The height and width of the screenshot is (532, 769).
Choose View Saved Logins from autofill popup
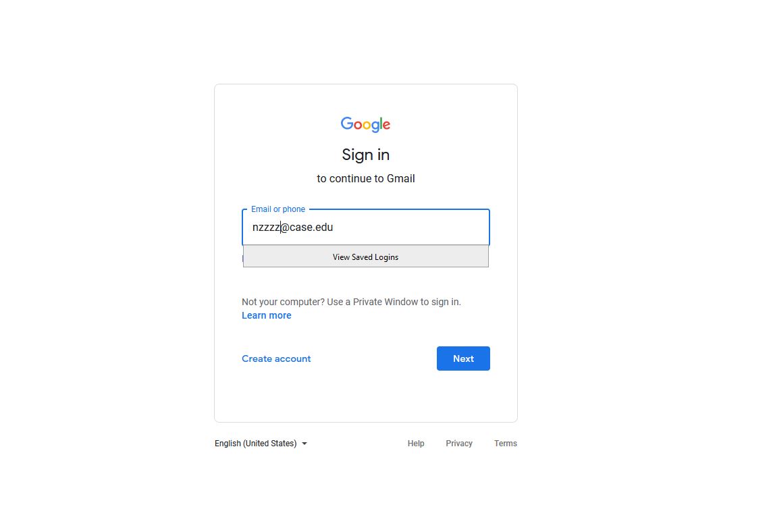pos(366,257)
